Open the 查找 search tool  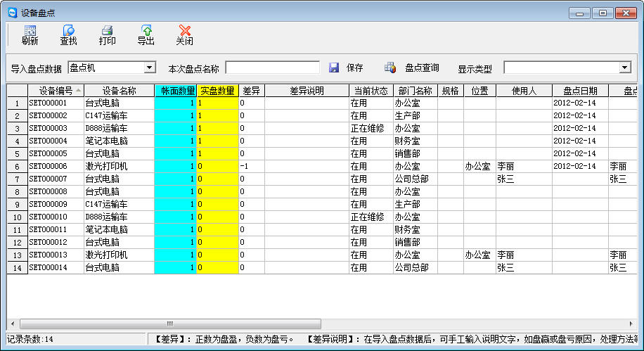[68, 31]
